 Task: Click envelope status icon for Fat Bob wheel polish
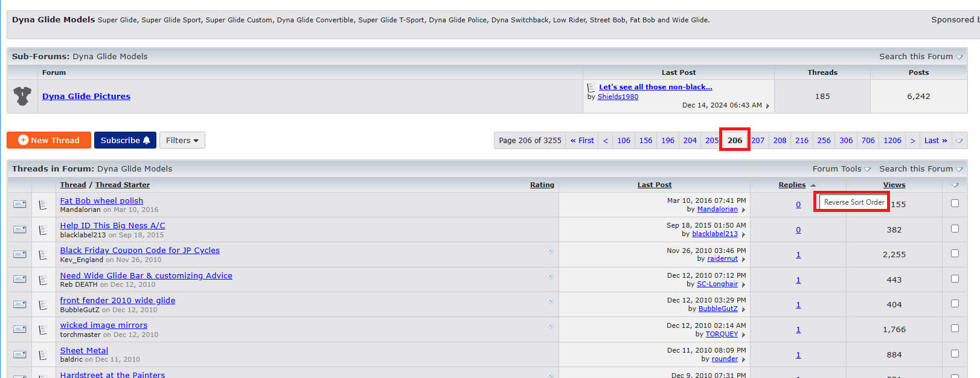(x=20, y=205)
